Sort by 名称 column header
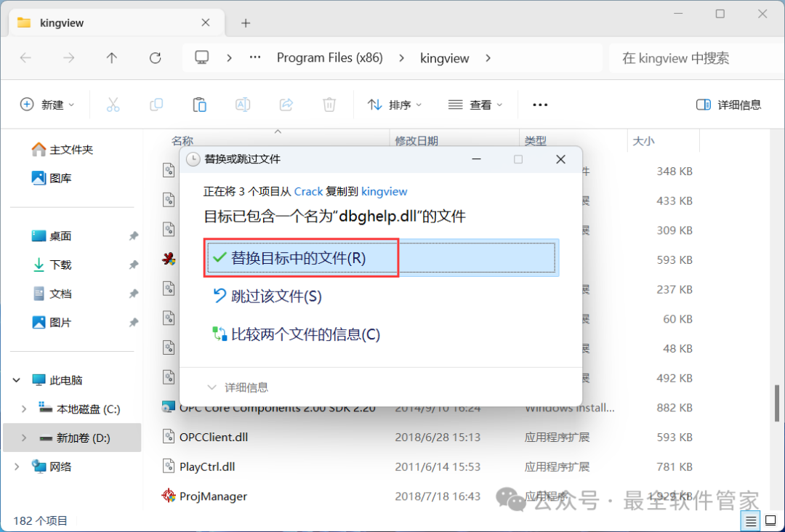 (x=182, y=141)
